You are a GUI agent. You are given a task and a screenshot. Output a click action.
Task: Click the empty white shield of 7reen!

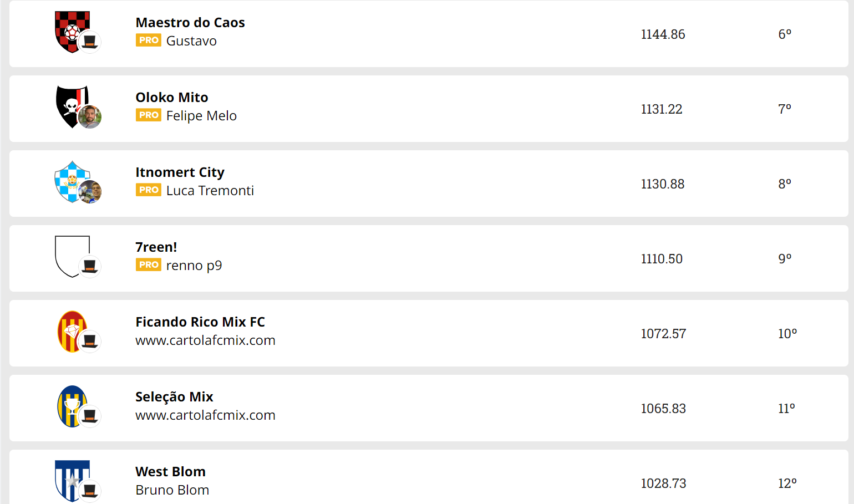[x=72, y=257]
